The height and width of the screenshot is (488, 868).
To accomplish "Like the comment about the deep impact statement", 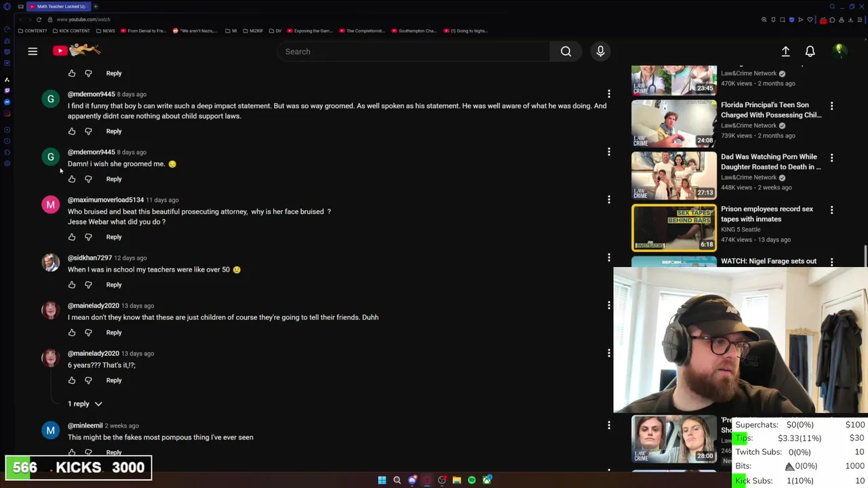I will 72,131.
